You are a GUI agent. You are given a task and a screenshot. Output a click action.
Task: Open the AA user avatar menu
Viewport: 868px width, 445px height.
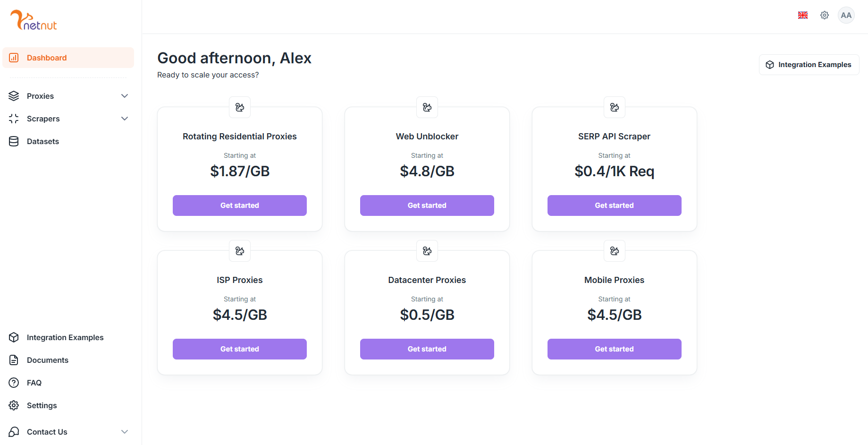pos(846,15)
